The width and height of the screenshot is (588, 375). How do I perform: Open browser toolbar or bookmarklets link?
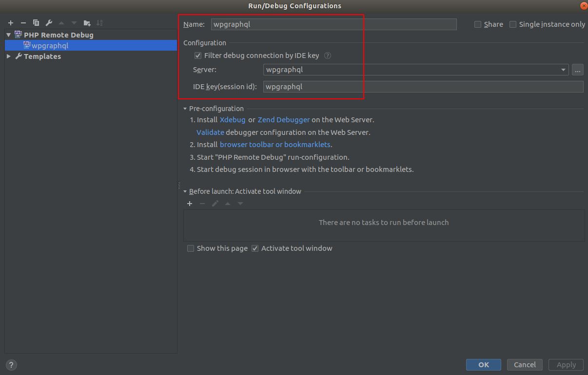pyautogui.click(x=275, y=145)
